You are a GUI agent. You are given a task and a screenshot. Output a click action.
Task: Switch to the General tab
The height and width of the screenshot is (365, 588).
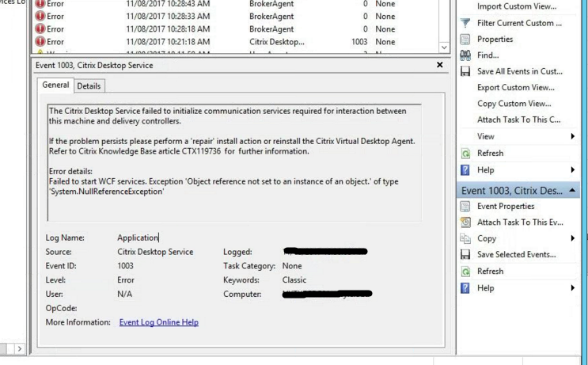(x=55, y=85)
